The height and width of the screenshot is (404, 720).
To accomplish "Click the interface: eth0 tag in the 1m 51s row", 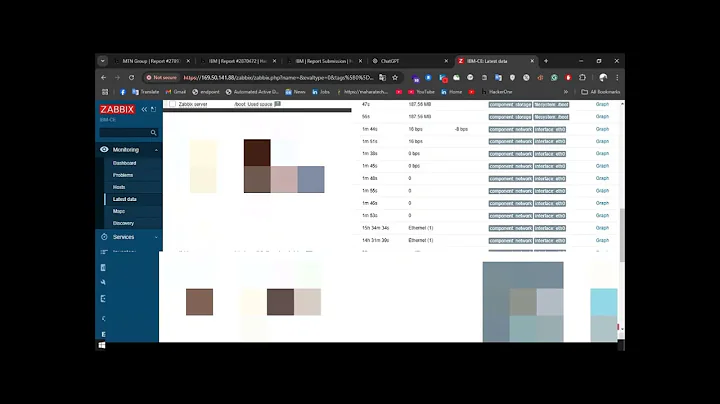I will 550,141.
